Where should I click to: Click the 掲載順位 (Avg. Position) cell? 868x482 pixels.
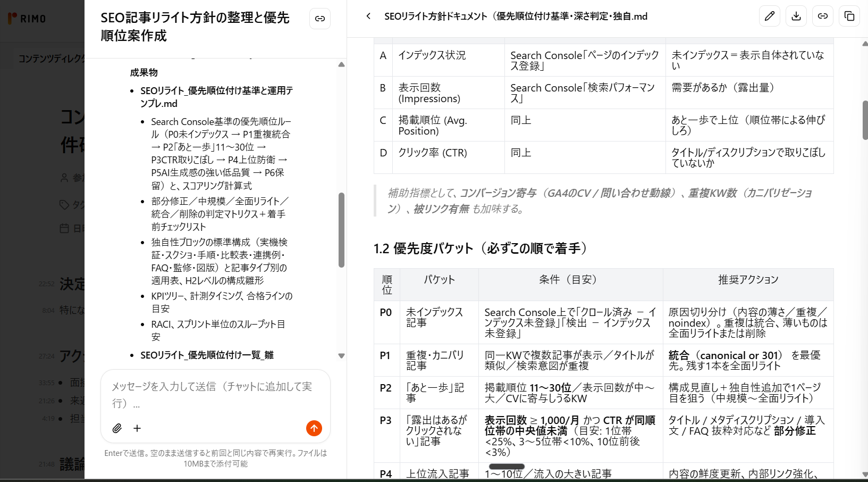coord(448,125)
